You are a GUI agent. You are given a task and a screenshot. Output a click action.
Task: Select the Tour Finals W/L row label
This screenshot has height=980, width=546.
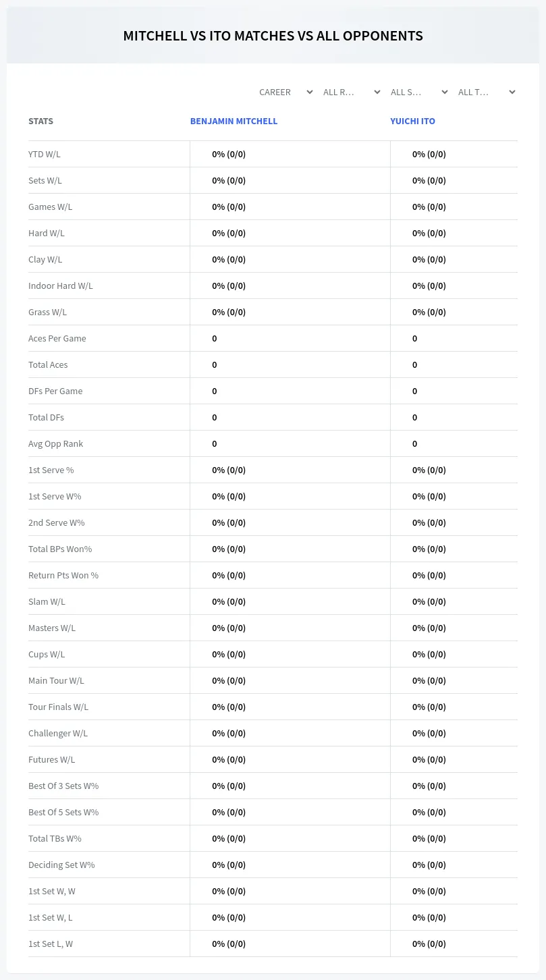[x=58, y=707]
